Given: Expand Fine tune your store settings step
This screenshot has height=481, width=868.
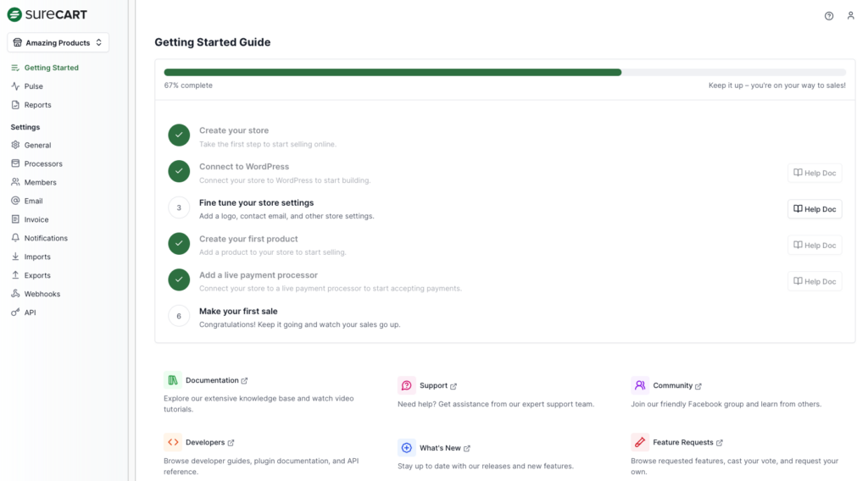Looking at the screenshot, I should point(256,203).
